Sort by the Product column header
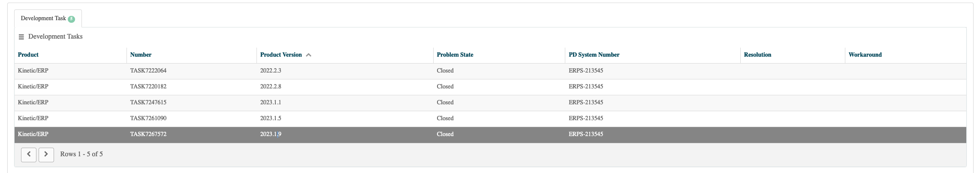This screenshot has width=980, height=173. click(x=28, y=55)
